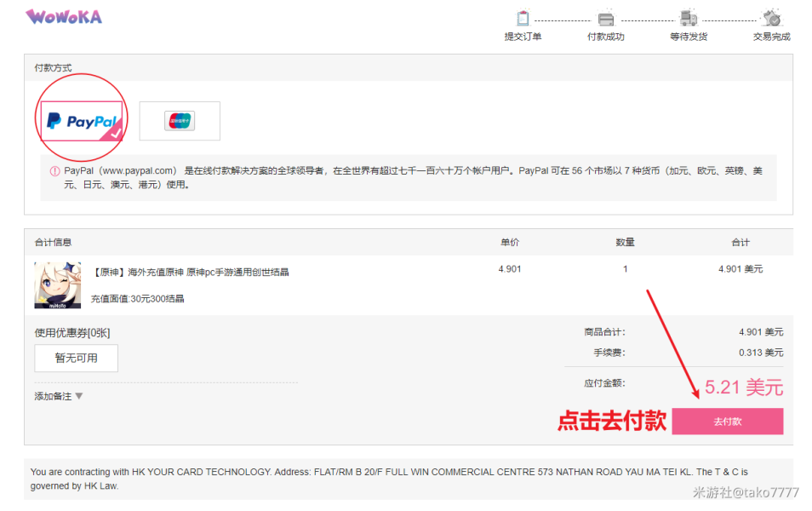Select UnionPay card payment method
This screenshot has height=511, width=812.
point(180,121)
